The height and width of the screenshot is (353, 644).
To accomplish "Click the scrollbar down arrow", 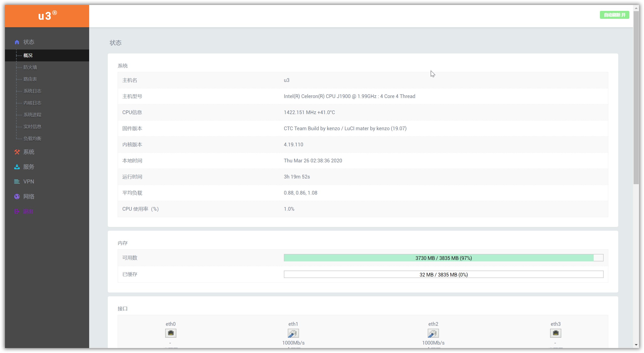I will (636, 345).
